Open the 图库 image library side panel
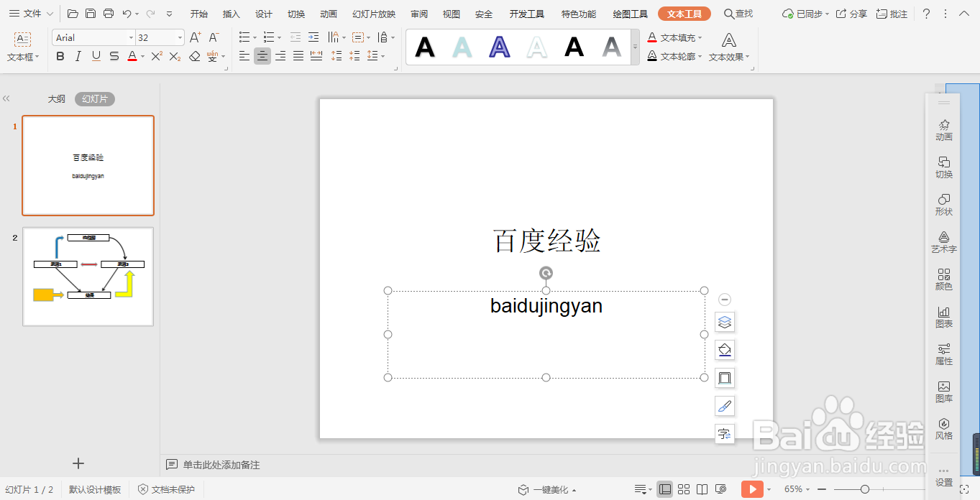Image resolution: width=980 pixels, height=500 pixels. point(944,392)
